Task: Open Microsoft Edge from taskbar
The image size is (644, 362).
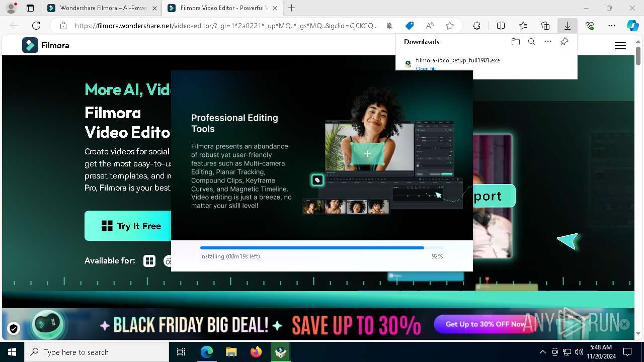Action: [207, 352]
